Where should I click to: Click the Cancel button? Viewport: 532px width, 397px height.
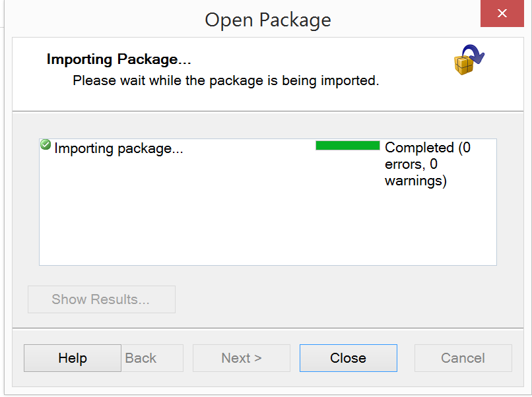(463, 358)
